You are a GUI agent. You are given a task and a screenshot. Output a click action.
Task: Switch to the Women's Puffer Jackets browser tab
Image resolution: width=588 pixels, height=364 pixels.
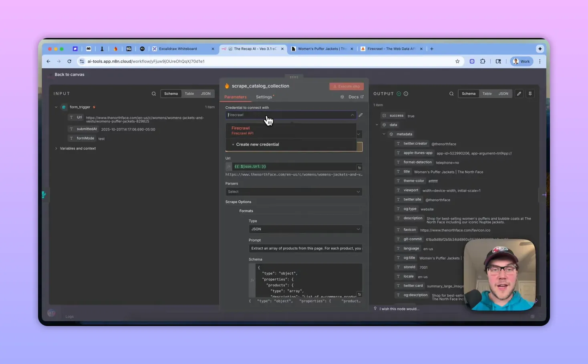tap(322, 49)
